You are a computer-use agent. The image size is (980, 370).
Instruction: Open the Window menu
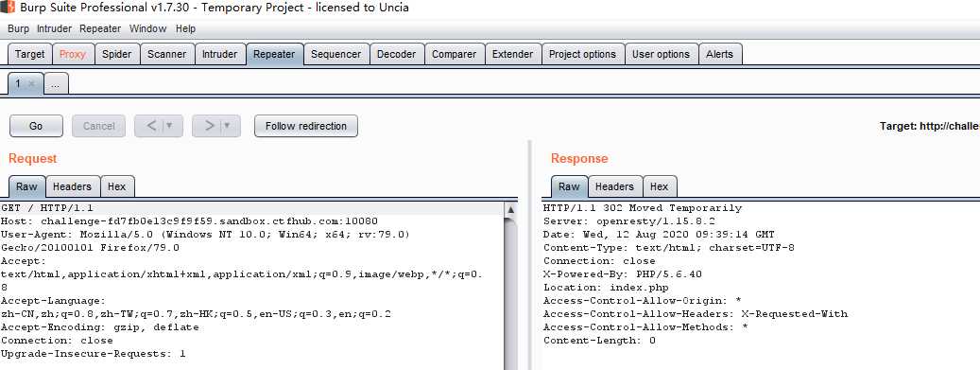[x=148, y=28]
